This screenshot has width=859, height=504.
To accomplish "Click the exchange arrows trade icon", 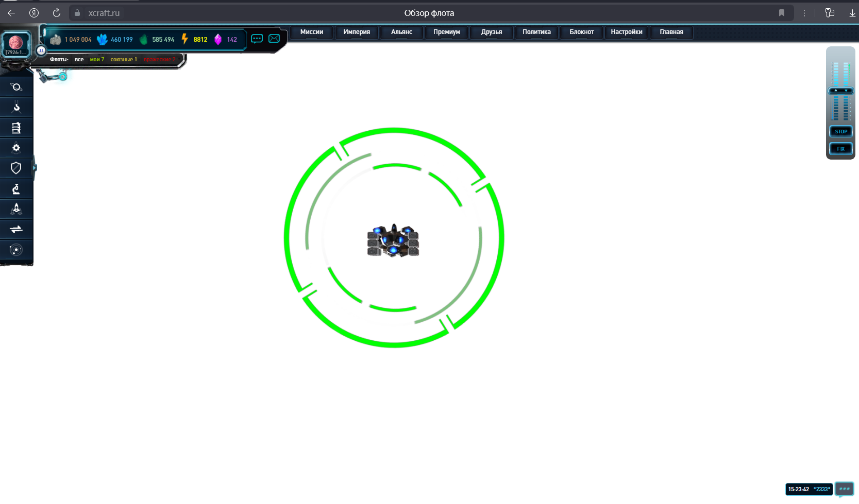I will 16,229.
